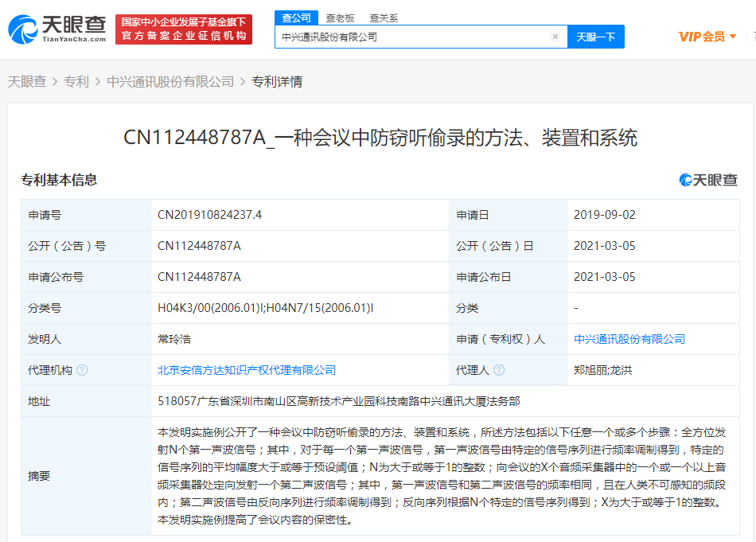The width and height of the screenshot is (756, 542).
Task: Click the agent names 郑旭丽;龙洪
Action: [x=602, y=370]
